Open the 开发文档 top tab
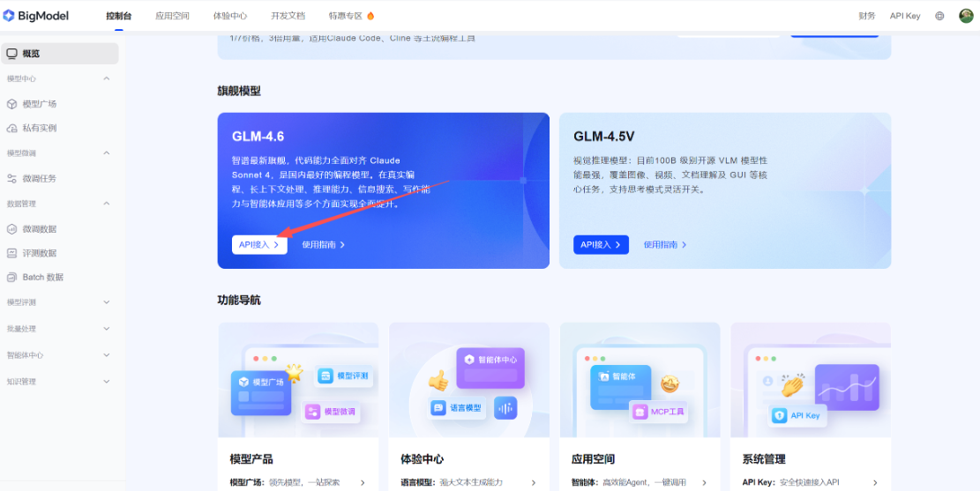The image size is (980, 491). pos(288,16)
